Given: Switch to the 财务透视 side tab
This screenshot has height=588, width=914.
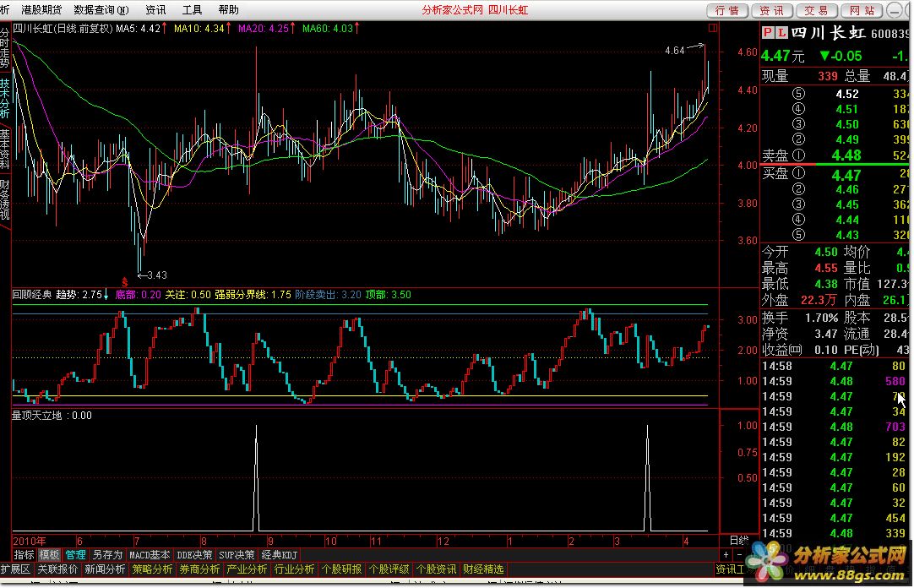Looking at the screenshot, I should 5,199.
